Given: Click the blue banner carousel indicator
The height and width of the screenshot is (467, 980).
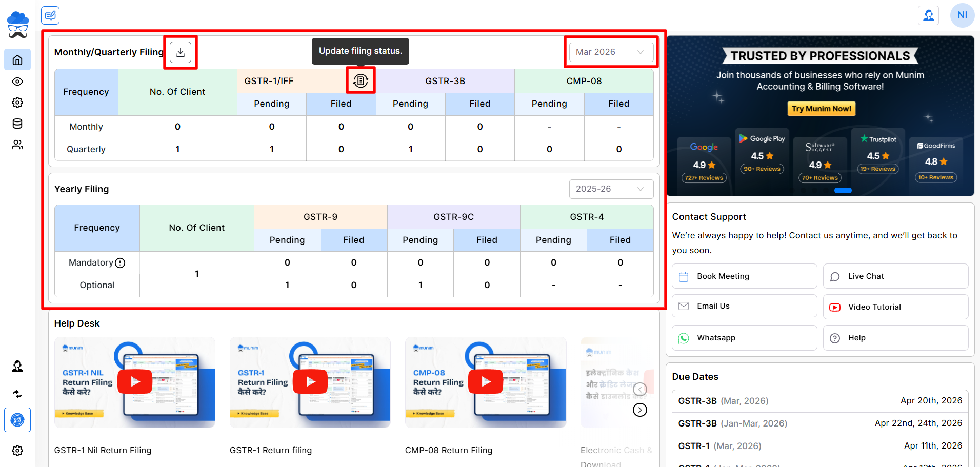Looking at the screenshot, I should (x=843, y=190).
